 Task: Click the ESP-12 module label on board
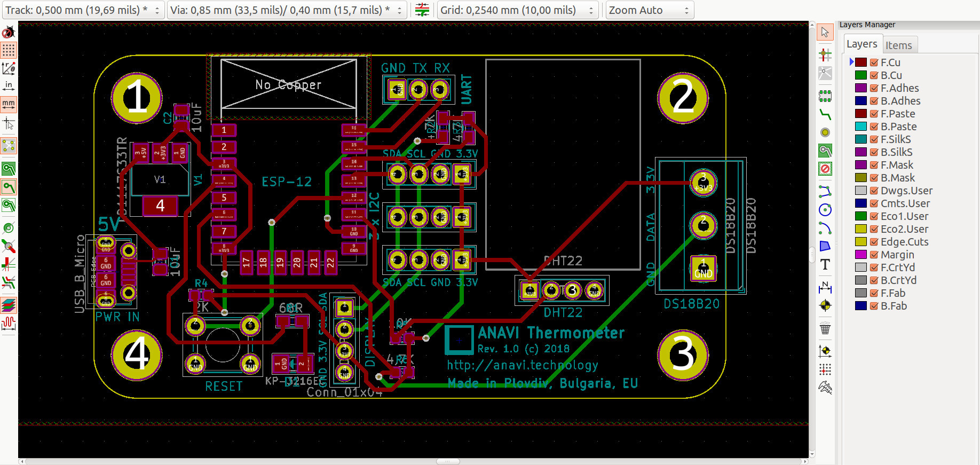pos(287,182)
